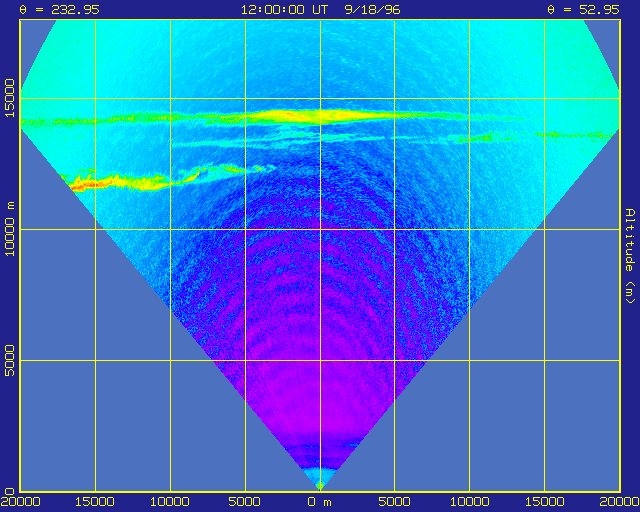Viewport: 640px width, 512px height.
Task: Select the vertical Altitude (m) axis title
Action: pos(631,256)
